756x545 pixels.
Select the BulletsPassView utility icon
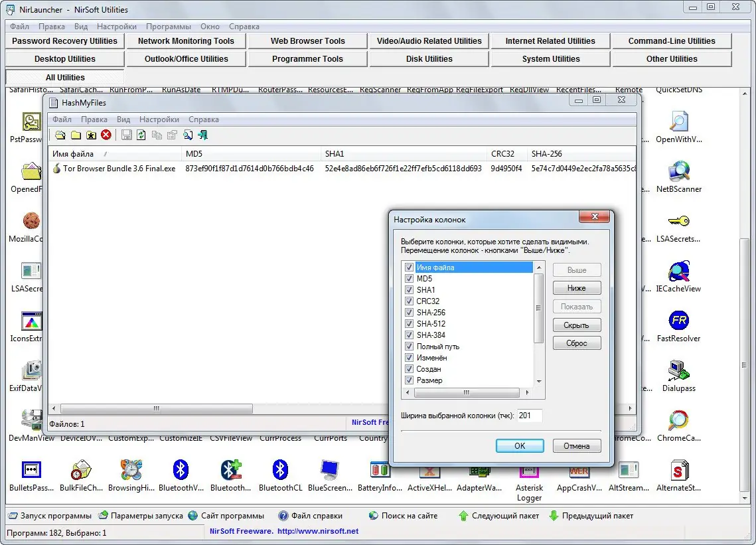click(31, 470)
